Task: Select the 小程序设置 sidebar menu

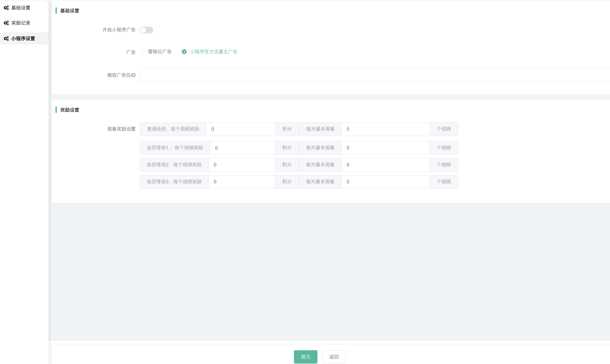Action: coord(23,38)
